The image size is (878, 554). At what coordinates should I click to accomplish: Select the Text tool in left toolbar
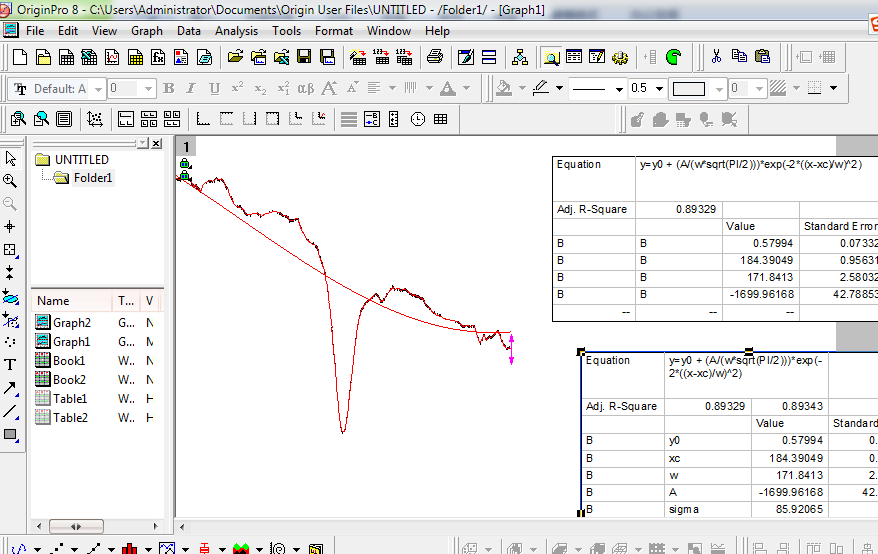(10, 365)
